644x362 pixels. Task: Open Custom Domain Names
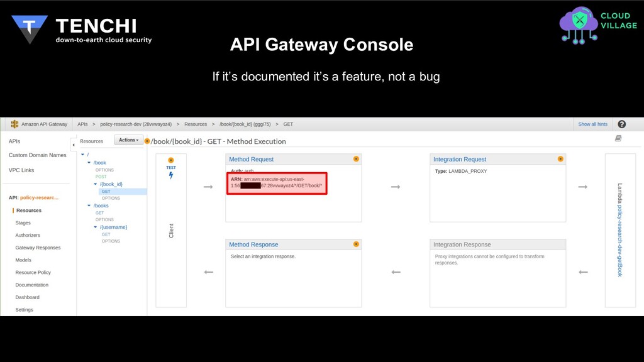tap(37, 155)
